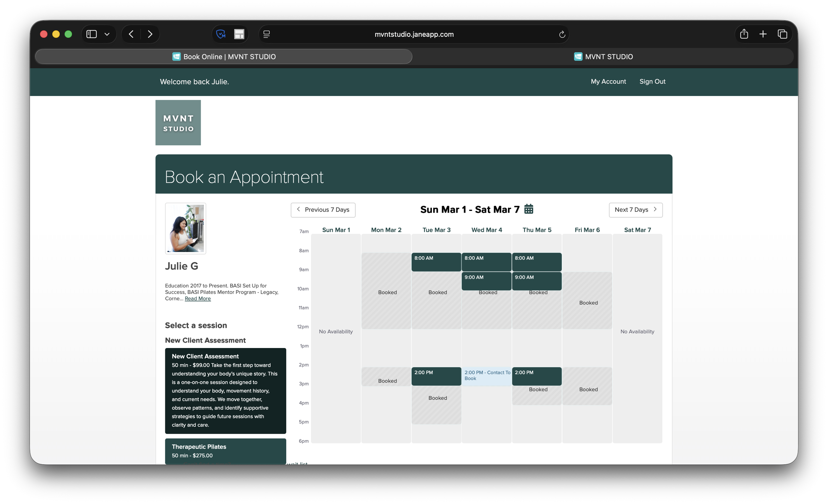828x504 pixels.
Task: Open My Account link
Action: click(x=608, y=82)
